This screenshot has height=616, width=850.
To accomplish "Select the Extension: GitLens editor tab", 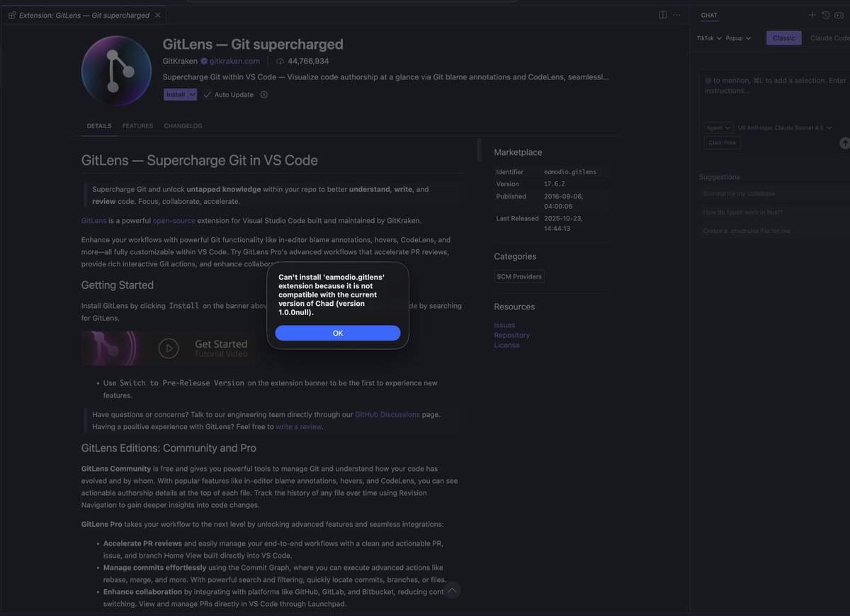I will [x=85, y=15].
